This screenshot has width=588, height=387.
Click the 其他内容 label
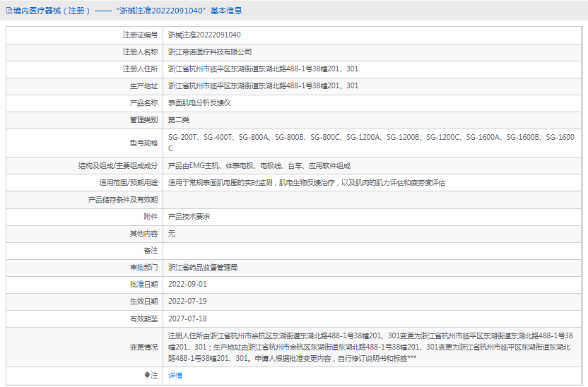coord(144,234)
